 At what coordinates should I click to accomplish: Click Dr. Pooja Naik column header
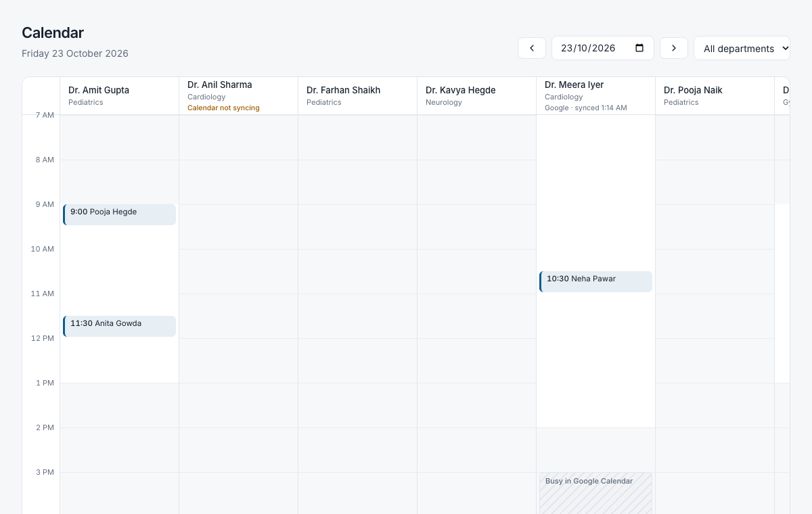715,96
